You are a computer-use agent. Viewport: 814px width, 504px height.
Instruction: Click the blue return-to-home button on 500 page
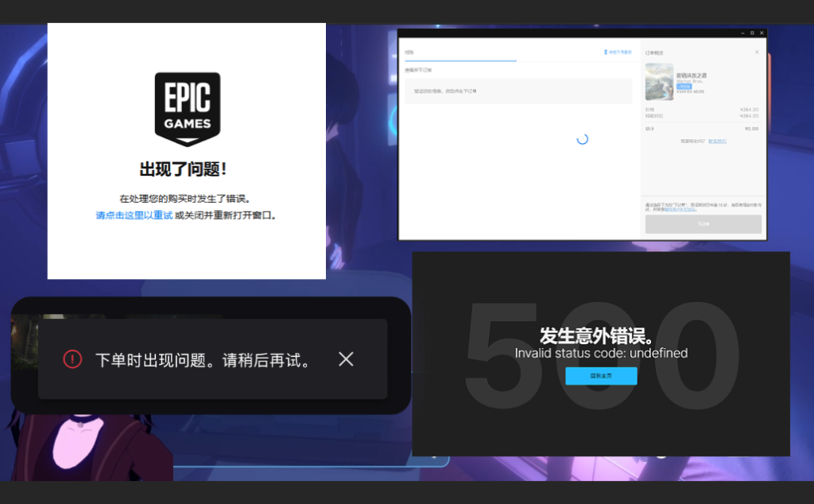(601, 376)
